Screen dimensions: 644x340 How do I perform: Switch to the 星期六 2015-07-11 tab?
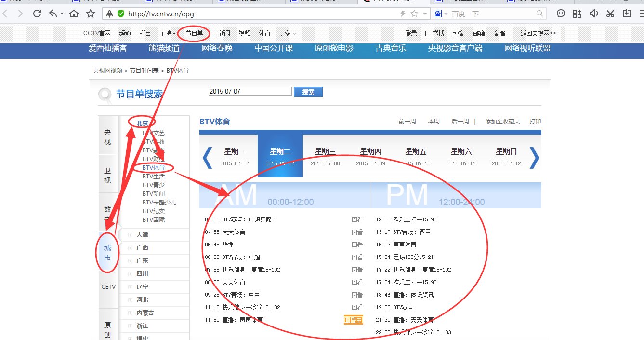[460, 155]
